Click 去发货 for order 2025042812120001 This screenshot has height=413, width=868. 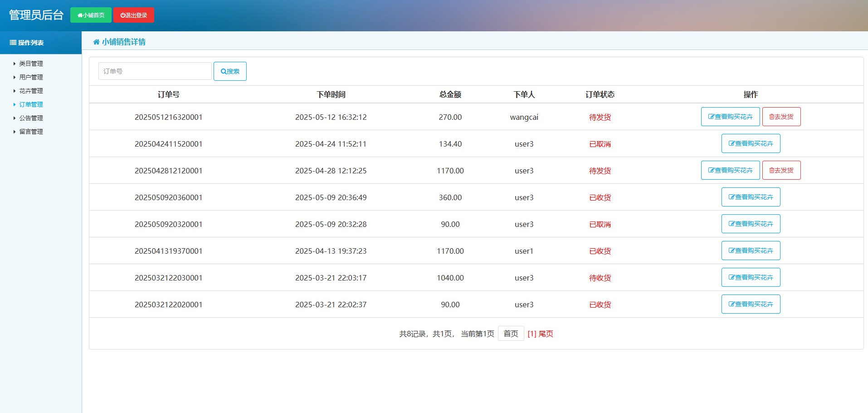tap(781, 170)
